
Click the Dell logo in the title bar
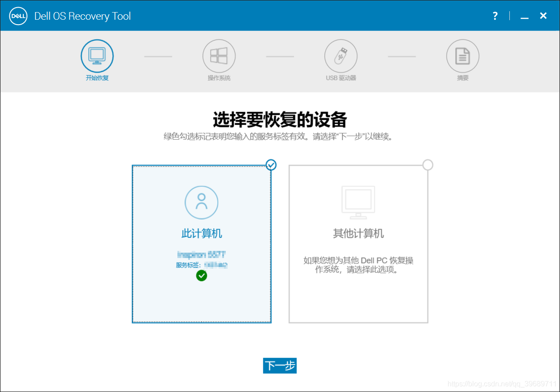point(18,16)
